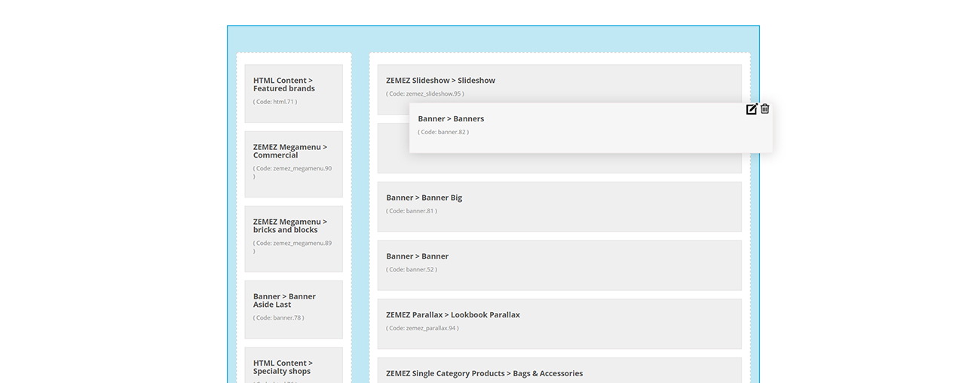
Task: Click the code text banner.81
Action: coord(412,211)
